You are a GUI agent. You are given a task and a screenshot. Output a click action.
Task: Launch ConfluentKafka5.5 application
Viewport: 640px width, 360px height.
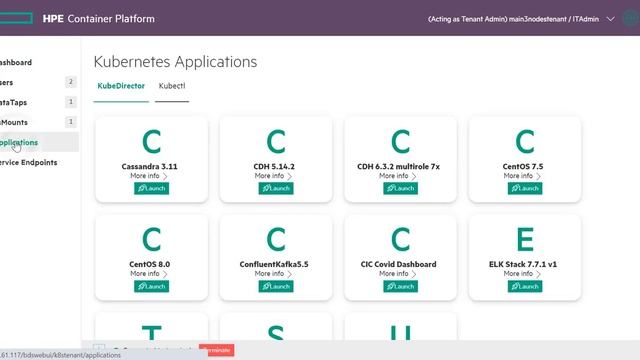(276, 286)
